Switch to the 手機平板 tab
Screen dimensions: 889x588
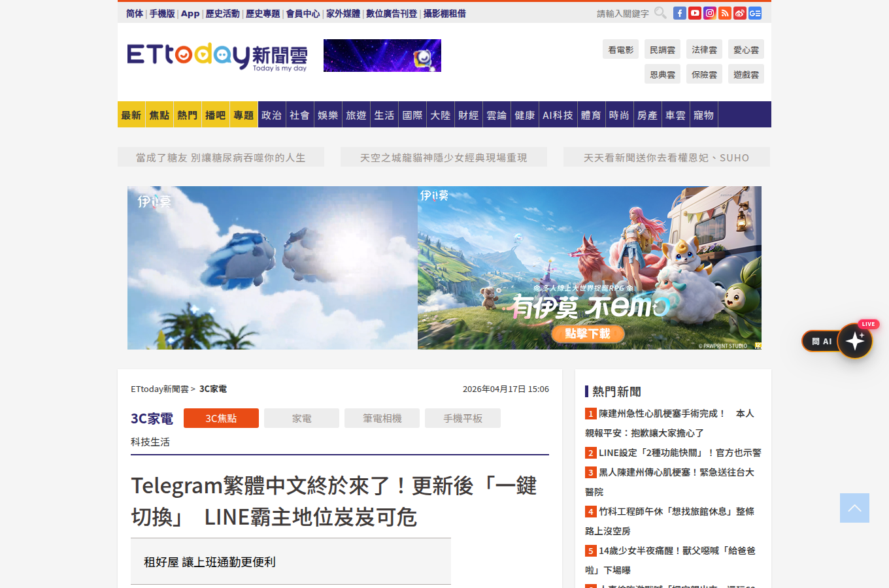point(463,418)
